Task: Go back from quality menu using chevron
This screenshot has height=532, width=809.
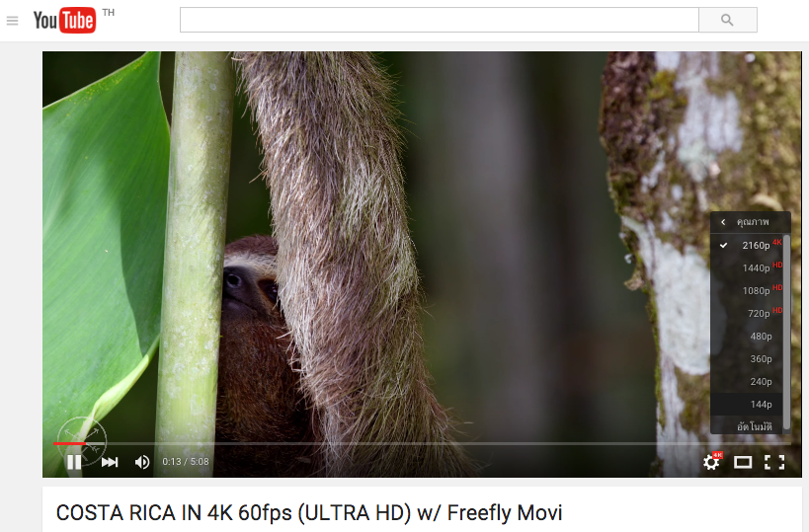Action: 723,222
